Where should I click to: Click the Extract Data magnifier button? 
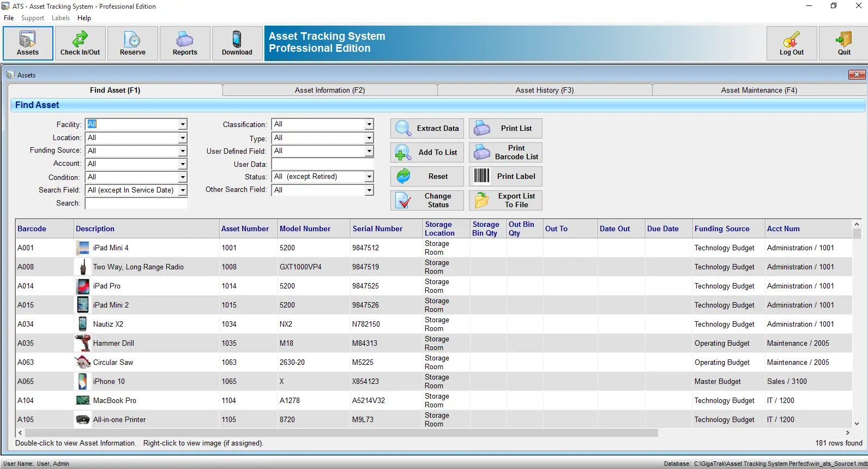coord(427,129)
